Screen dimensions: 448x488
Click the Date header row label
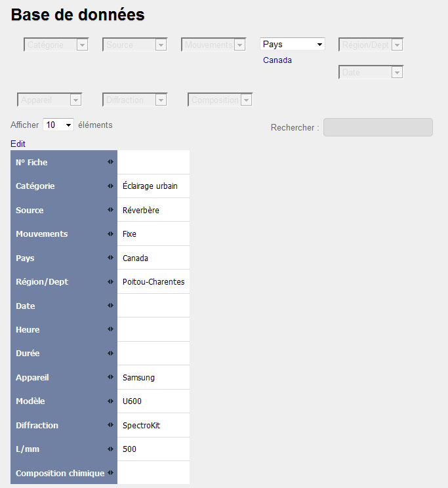click(26, 306)
